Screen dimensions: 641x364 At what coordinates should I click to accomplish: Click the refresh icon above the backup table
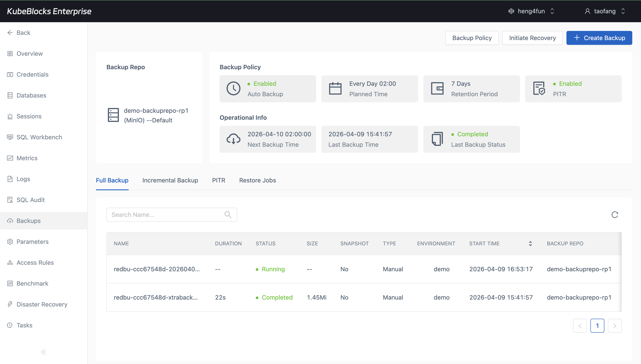[x=615, y=214]
